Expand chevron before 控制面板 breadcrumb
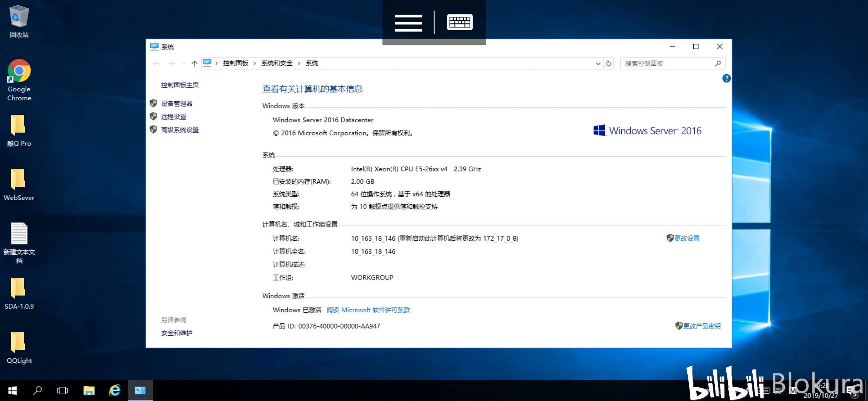Image resolution: width=868 pixels, height=401 pixels. (x=217, y=63)
